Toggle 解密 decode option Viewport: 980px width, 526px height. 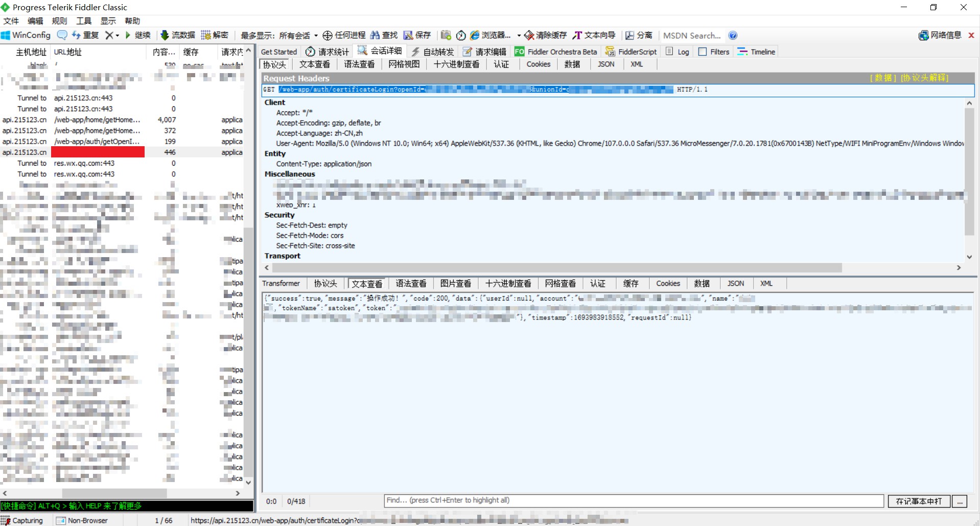point(215,35)
